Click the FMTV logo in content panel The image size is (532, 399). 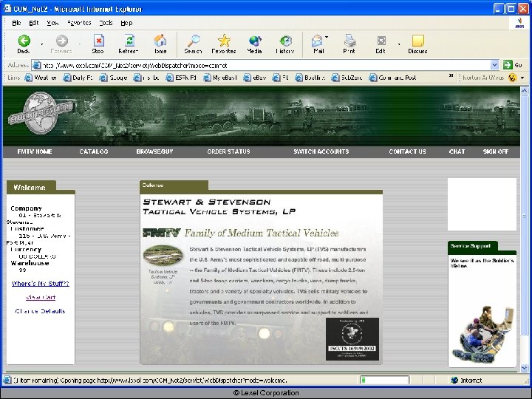pos(162,233)
